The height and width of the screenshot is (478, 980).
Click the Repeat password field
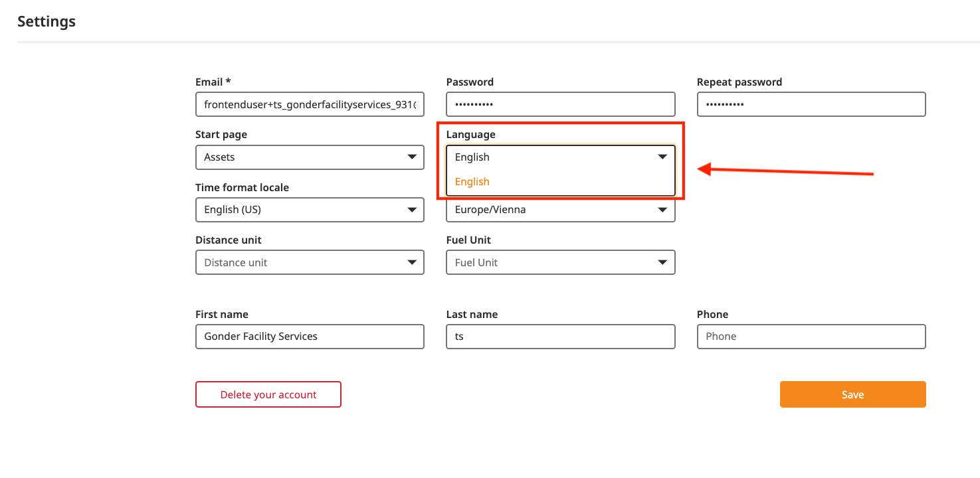tap(811, 104)
